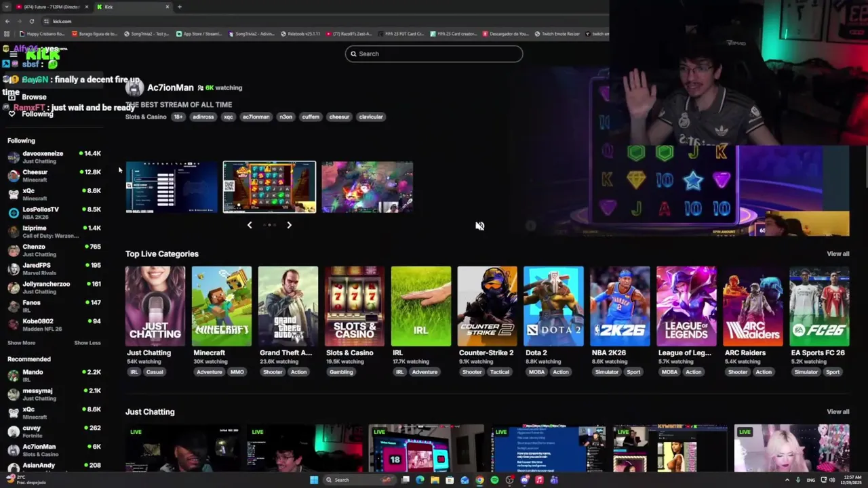Open the xQc channel under Following

coord(54,194)
